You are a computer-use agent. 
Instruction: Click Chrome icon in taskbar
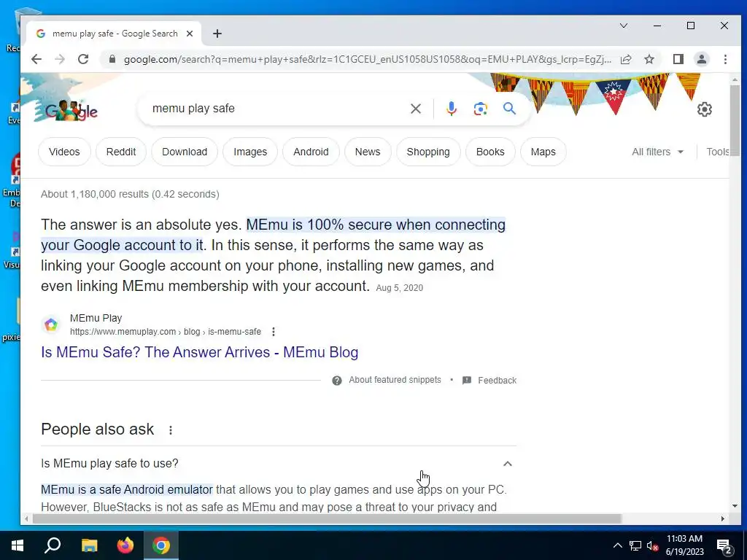coord(161,545)
